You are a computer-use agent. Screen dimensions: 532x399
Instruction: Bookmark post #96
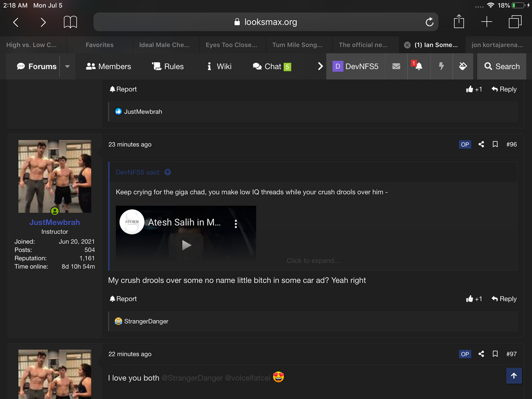tap(495, 144)
